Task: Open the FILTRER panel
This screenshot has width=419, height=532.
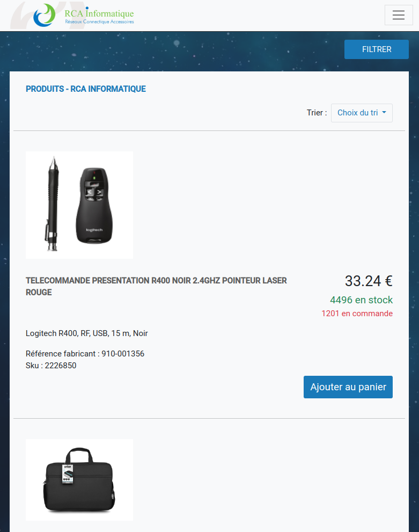Action: click(x=377, y=49)
